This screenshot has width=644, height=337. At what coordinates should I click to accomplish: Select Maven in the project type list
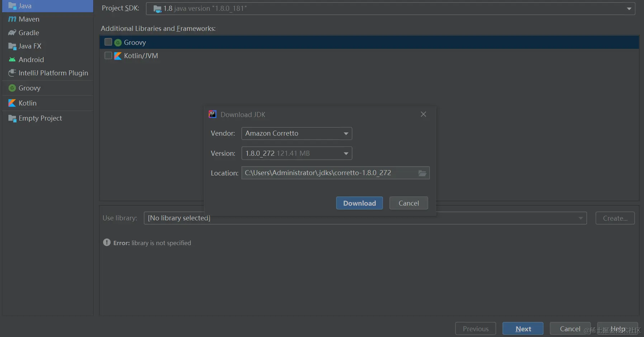point(48,19)
